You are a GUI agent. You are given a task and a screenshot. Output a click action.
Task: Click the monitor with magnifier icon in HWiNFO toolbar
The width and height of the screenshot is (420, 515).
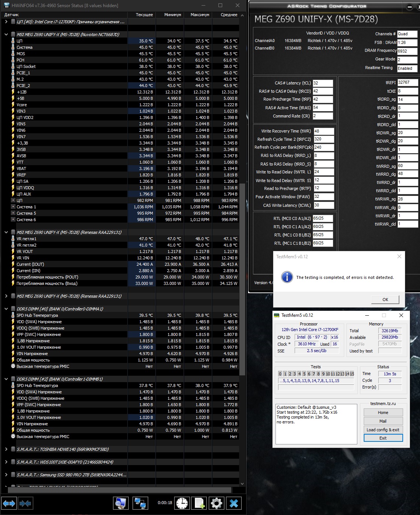[x=121, y=503]
